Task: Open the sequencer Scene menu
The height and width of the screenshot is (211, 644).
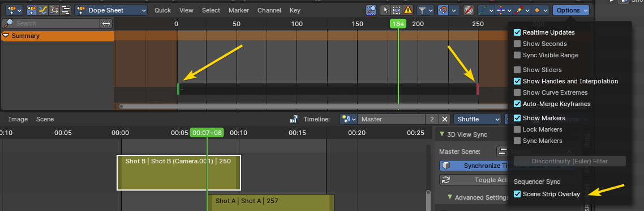Action: pyautogui.click(x=45, y=119)
